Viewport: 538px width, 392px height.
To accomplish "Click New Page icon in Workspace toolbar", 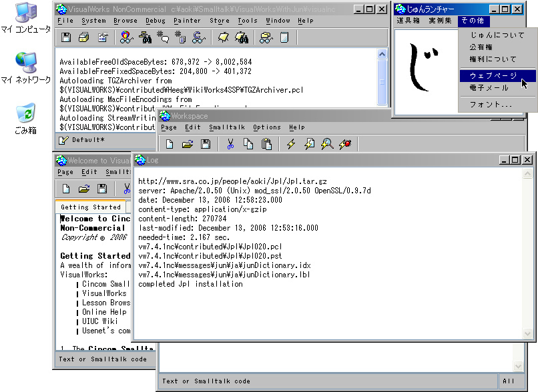I will tap(170, 144).
